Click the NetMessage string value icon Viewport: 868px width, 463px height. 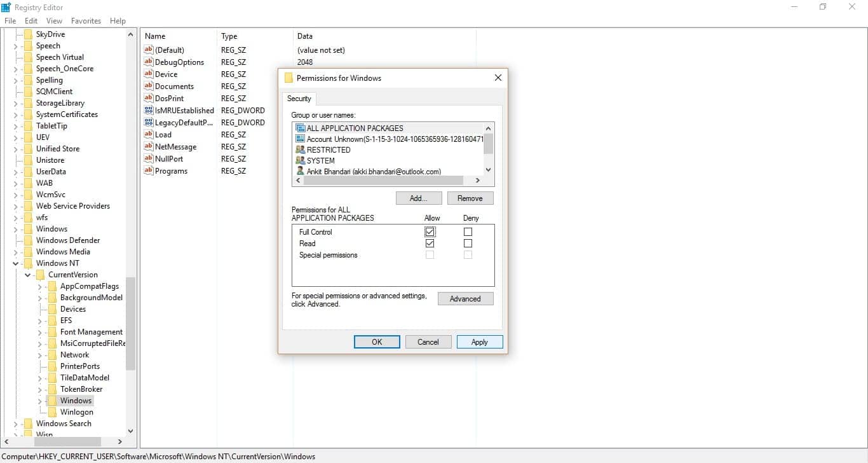[x=149, y=147]
